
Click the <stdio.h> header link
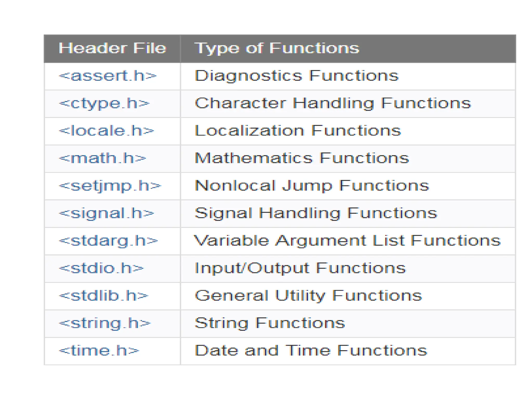pos(101,268)
